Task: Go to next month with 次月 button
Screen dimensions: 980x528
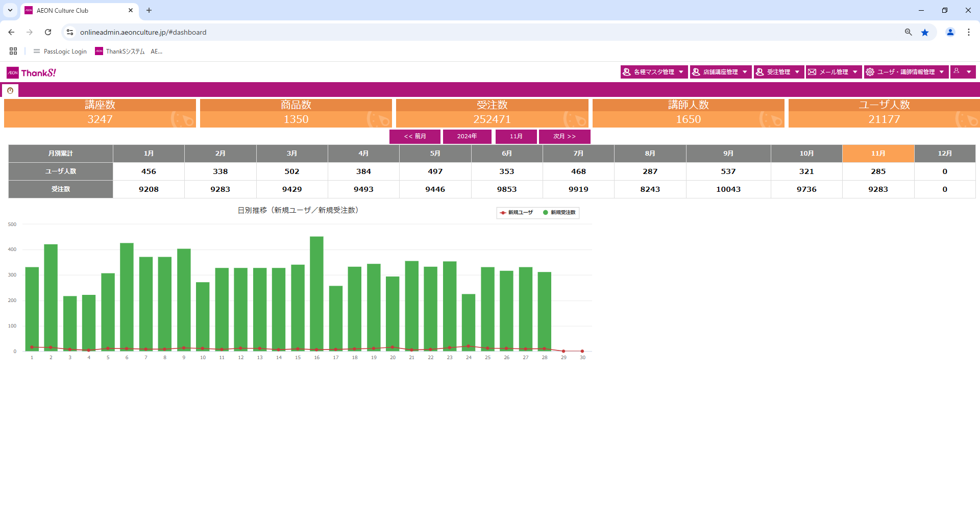Action: coord(564,137)
